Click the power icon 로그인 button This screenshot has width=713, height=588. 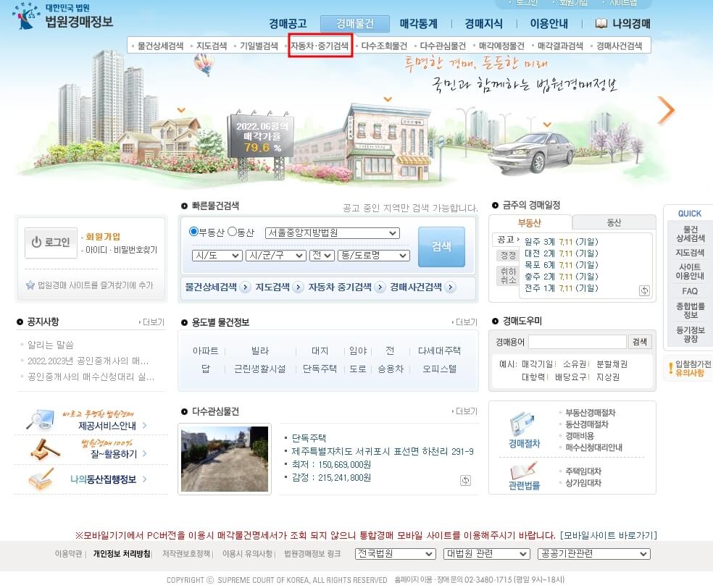51,243
